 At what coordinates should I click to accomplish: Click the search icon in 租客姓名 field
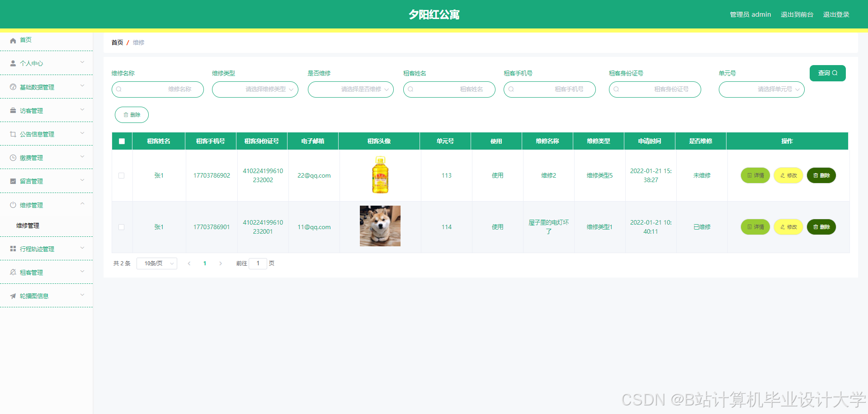(x=410, y=89)
